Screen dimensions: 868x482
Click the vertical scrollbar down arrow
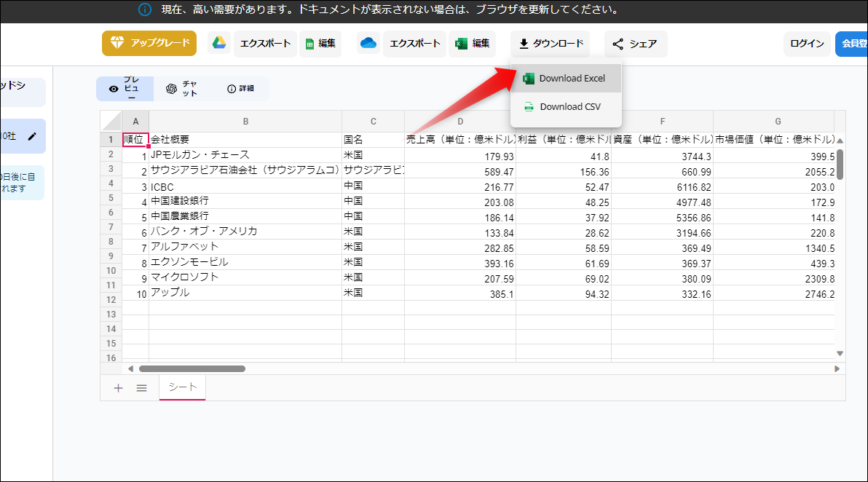coord(840,353)
